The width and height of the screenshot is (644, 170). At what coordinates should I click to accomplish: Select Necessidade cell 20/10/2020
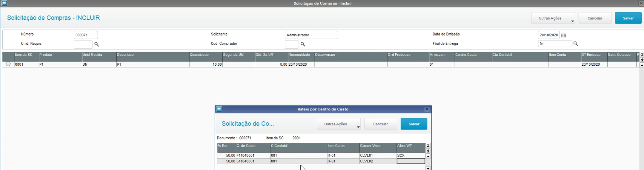click(x=301, y=65)
